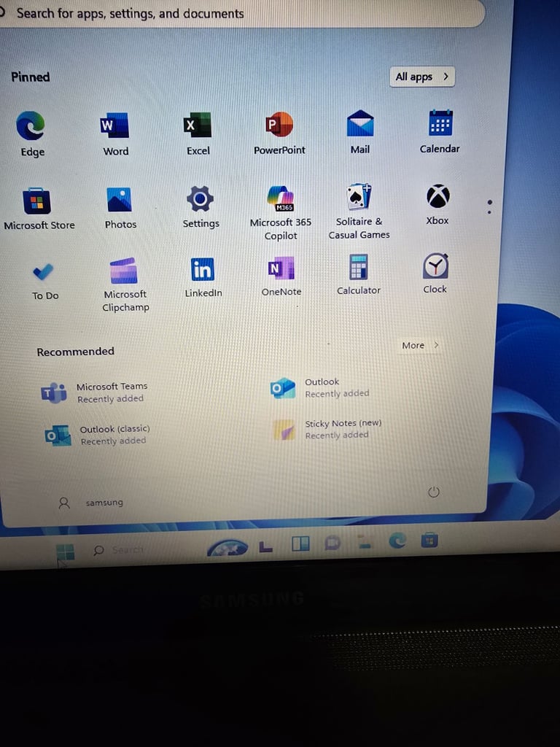Click the Windows Start button on taskbar
Screen dimensions: 560x747
click(65, 552)
